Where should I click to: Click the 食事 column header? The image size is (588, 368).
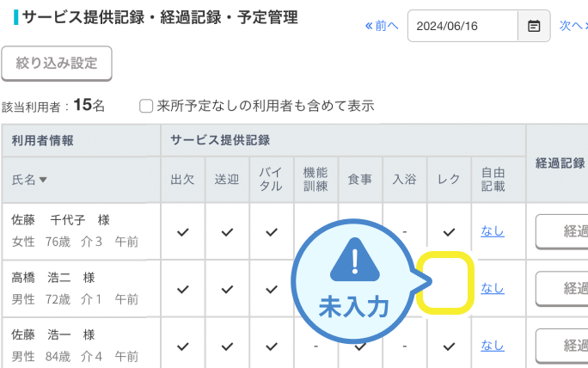[360, 180]
